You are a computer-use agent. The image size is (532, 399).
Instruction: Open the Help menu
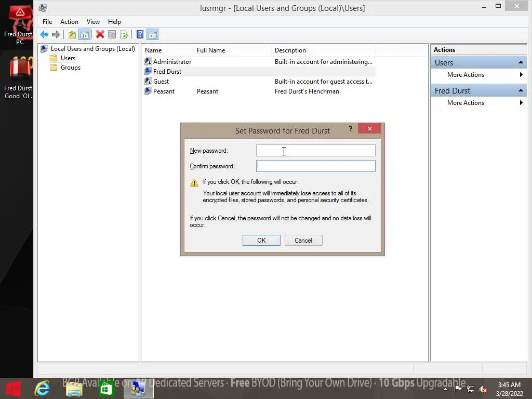(x=114, y=22)
